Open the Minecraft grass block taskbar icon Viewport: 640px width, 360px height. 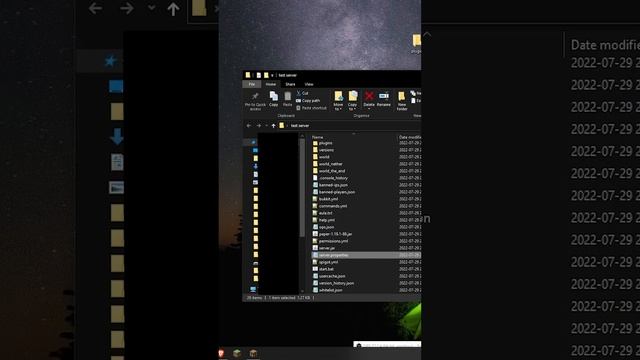[x=237, y=353]
